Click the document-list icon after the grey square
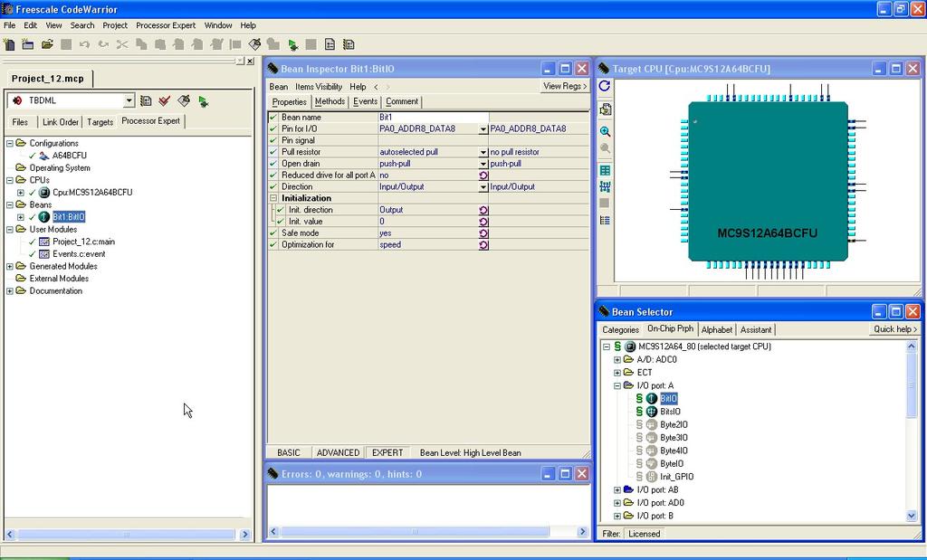This screenshot has height=560, width=927. tap(330, 44)
